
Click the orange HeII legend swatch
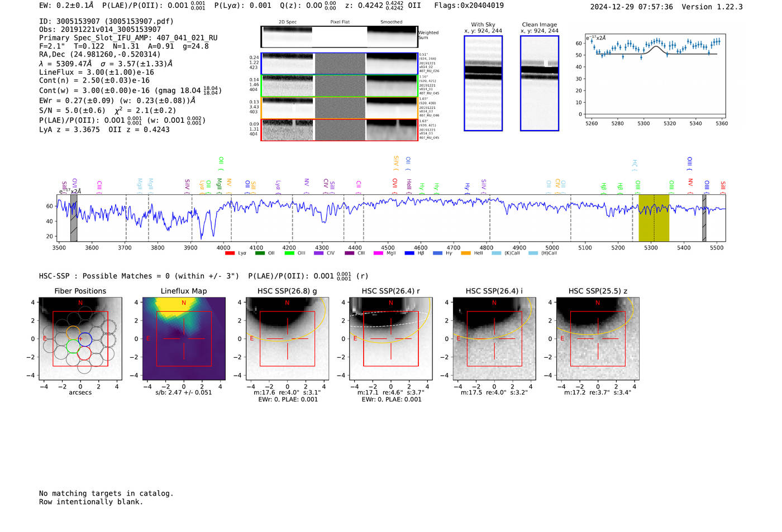(466, 253)
